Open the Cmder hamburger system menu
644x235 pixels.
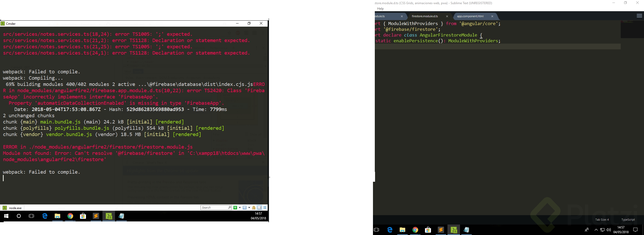point(265,208)
